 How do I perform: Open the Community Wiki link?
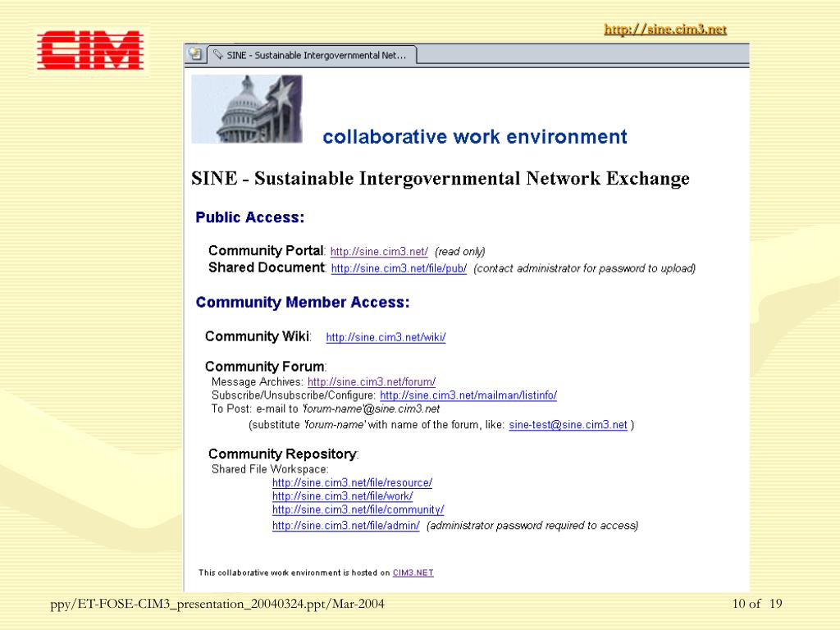(x=386, y=337)
